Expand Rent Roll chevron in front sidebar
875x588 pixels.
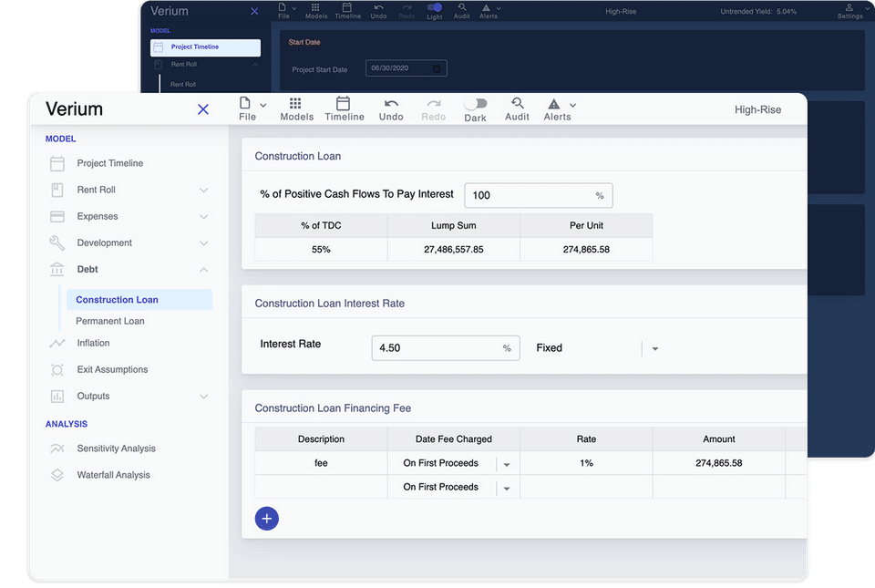[x=203, y=191]
